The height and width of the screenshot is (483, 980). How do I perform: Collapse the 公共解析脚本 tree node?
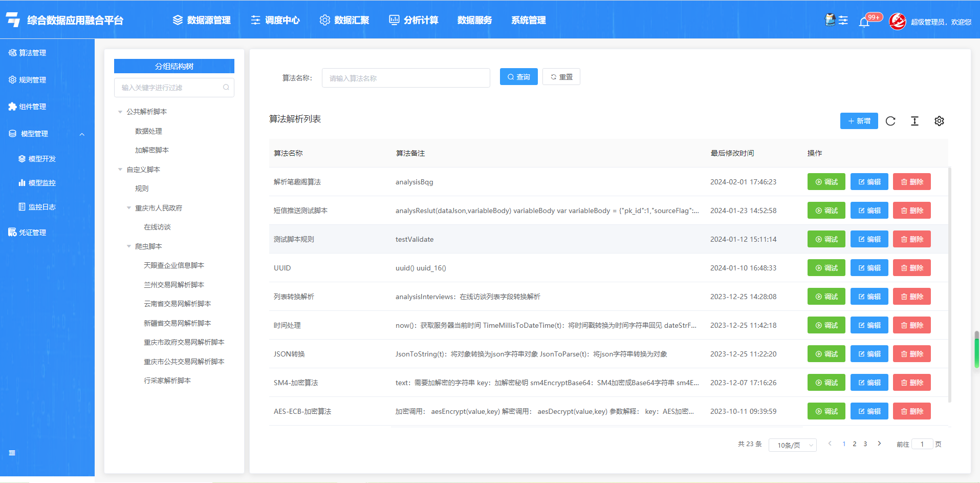click(x=120, y=112)
